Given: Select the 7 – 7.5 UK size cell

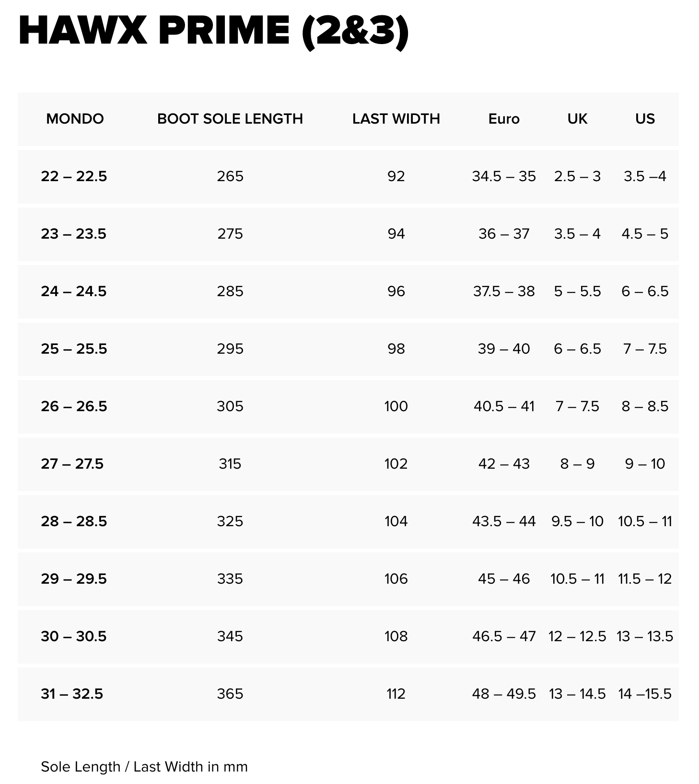Looking at the screenshot, I should tap(577, 406).
